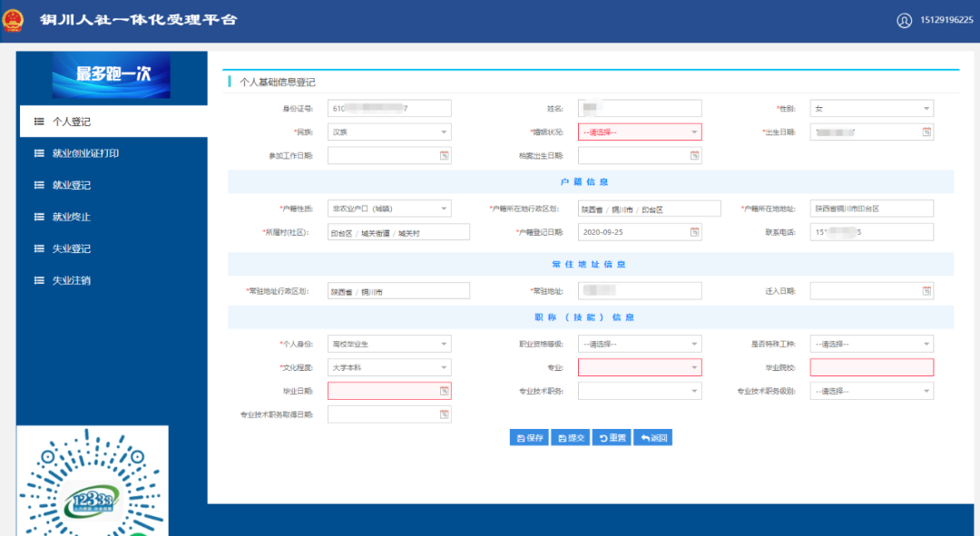Click the 毕业院校 input field
This screenshot has height=536, width=980.
[872, 368]
